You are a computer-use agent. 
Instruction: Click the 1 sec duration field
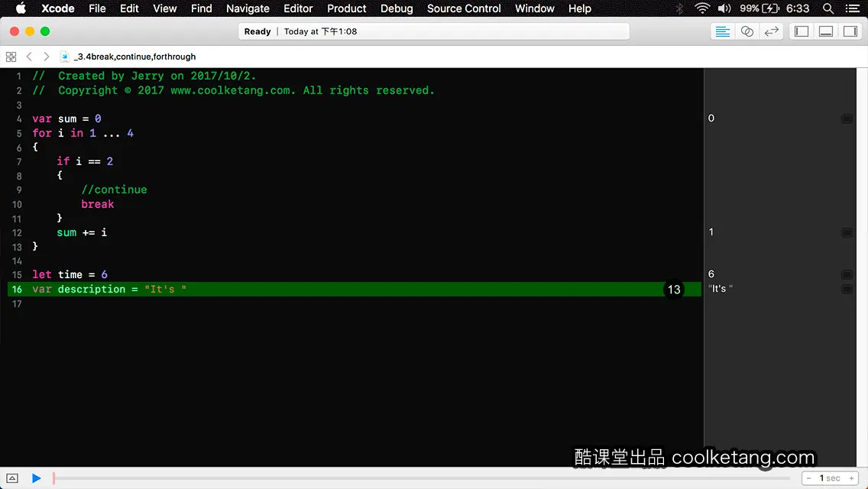(830, 478)
